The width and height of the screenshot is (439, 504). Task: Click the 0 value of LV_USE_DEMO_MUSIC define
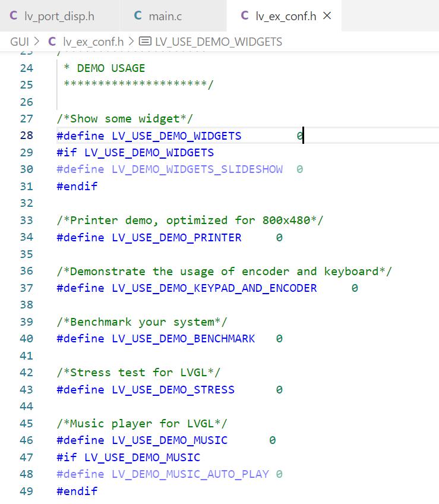pos(272,440)
